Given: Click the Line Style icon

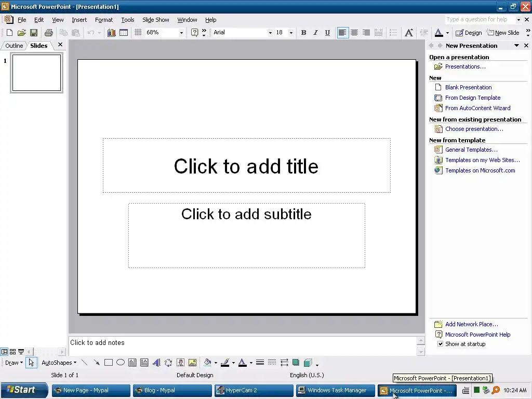Looking at the screenshot, I should [260, 363].
